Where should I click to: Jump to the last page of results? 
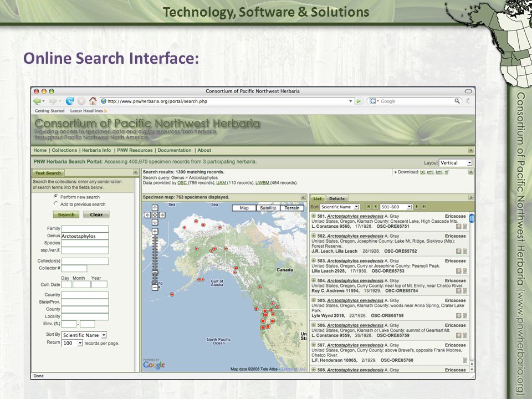[x=424, y=207]
